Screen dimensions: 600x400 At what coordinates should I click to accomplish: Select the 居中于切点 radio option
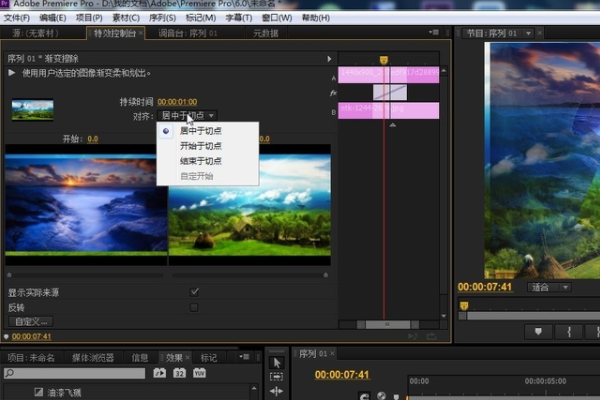coord(208,131)
